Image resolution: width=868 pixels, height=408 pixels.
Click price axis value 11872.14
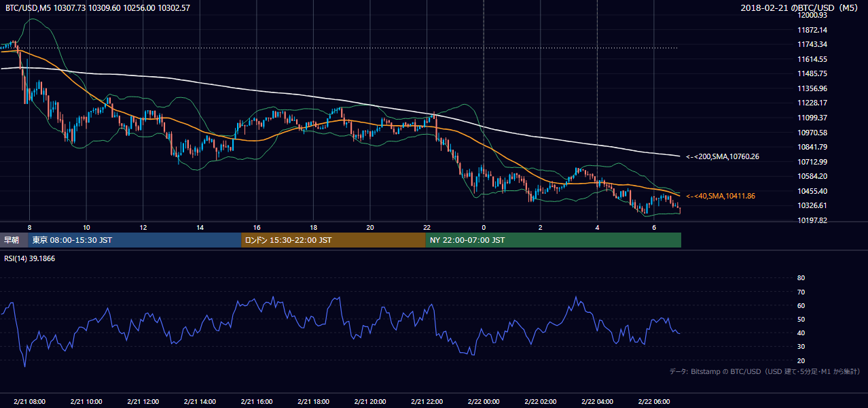(x=813, y=30)
